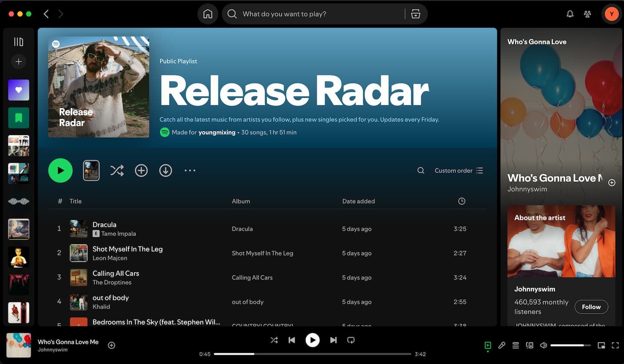Go back to the previous page
This screenshot has height=364, width=624.
coord(46,13)
